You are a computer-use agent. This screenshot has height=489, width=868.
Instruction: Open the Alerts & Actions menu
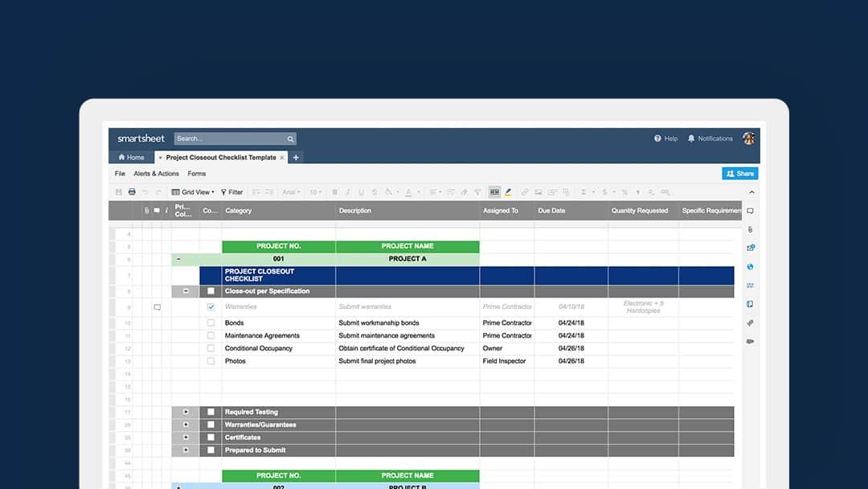[156, 173]
